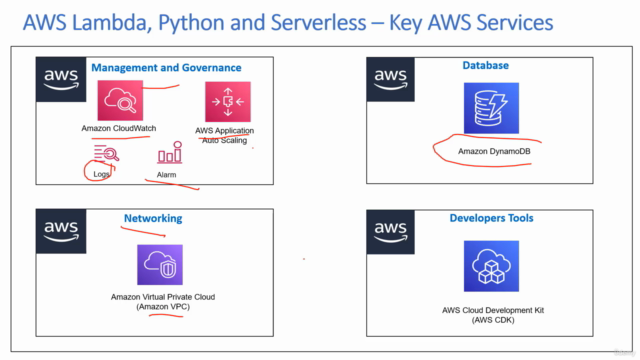Click the "Networking" heading

coord(153,218)
